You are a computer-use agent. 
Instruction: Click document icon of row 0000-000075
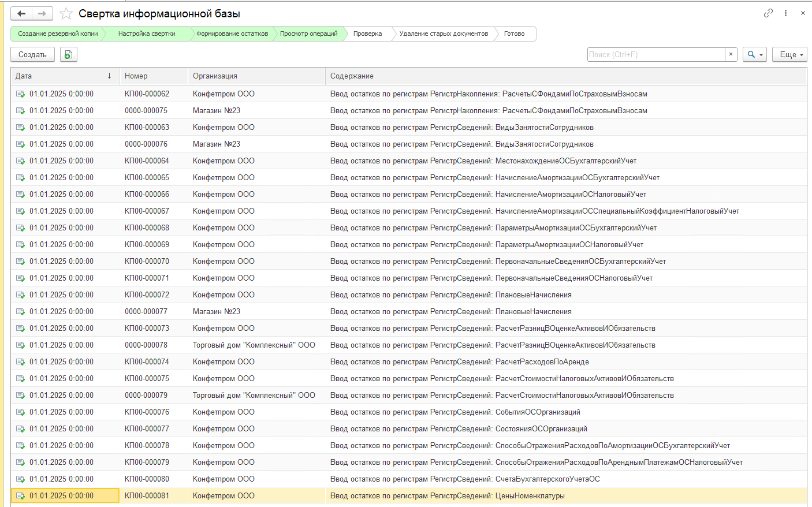pyautogui.click(x=20, y=111)
